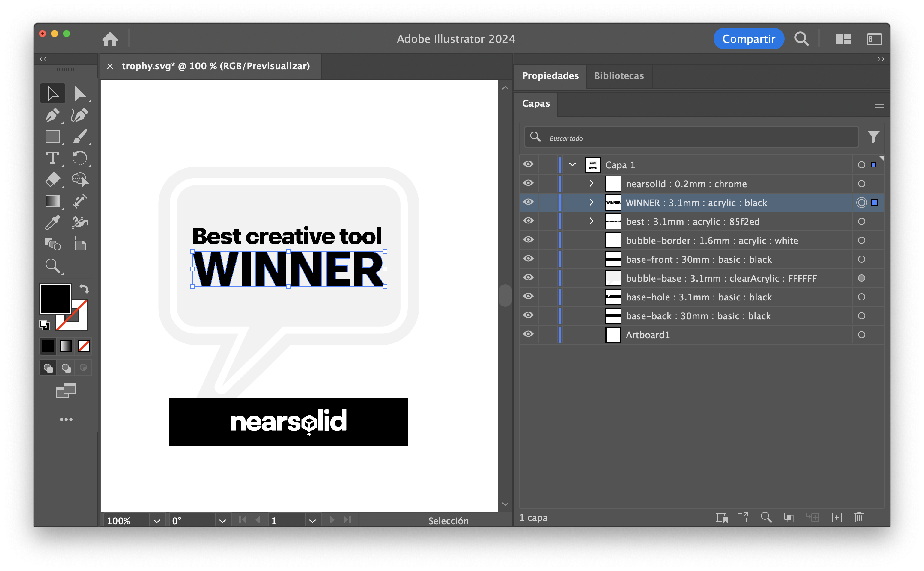The width and height of the screenshot is (924, 571).
Task: Make or release clipping mask
Action: point(789,517)
